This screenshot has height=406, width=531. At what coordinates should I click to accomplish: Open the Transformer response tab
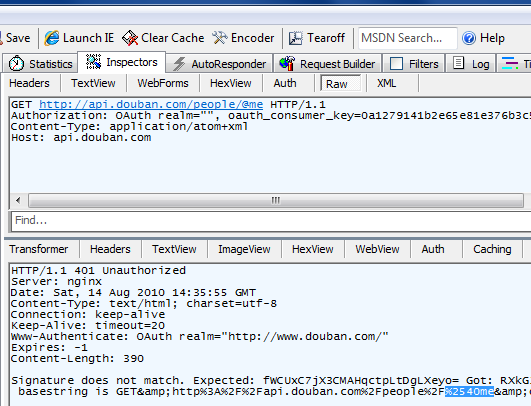pyautogui.click(x=39, y=249)
